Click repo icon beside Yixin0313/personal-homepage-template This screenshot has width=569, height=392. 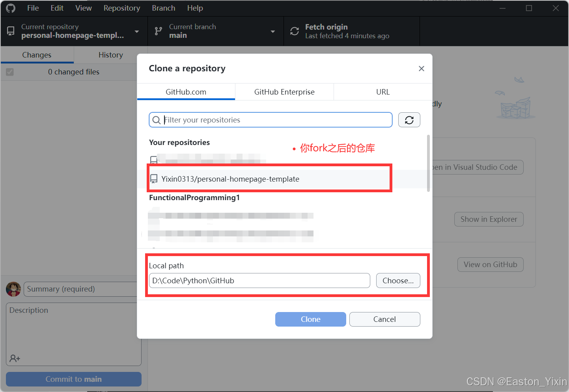154,179
